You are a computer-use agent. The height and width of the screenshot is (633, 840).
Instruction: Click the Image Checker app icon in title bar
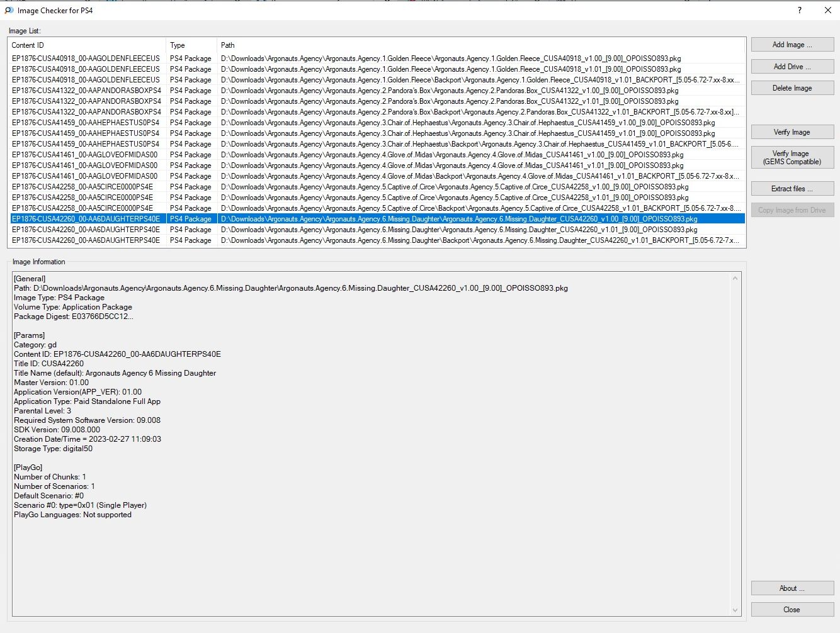pos(9,10)
